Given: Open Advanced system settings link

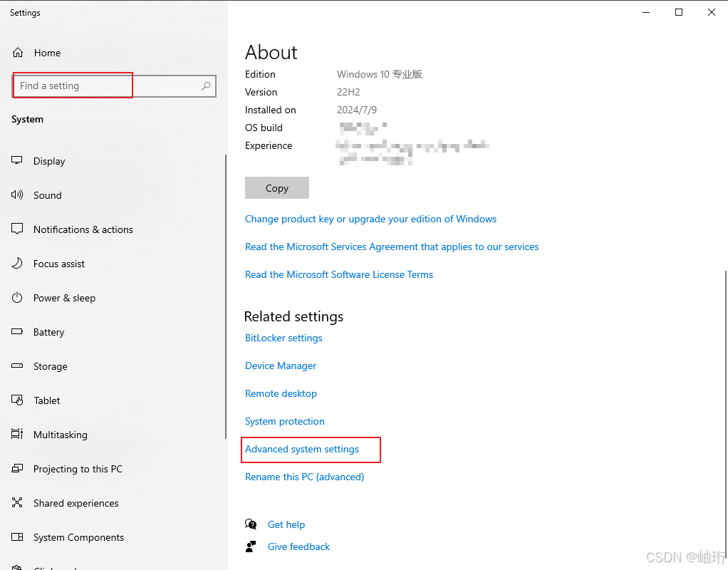Looking at the screenshot, I should (302, 449).
